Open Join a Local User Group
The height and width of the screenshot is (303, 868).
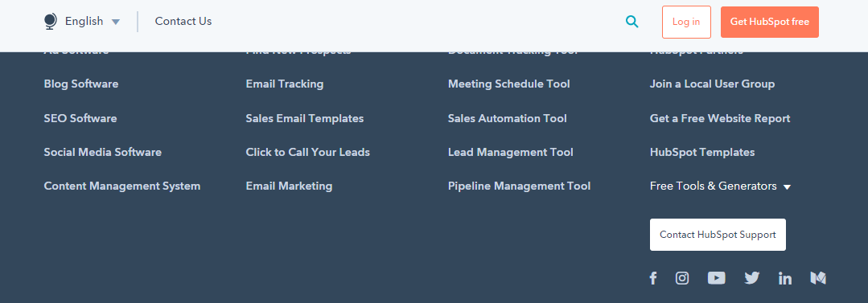point(713,84)
